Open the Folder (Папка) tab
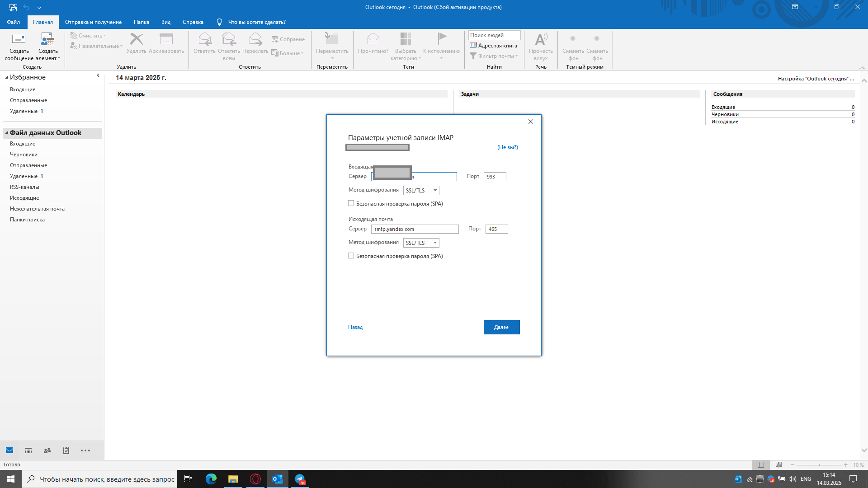 pos(142,22)
